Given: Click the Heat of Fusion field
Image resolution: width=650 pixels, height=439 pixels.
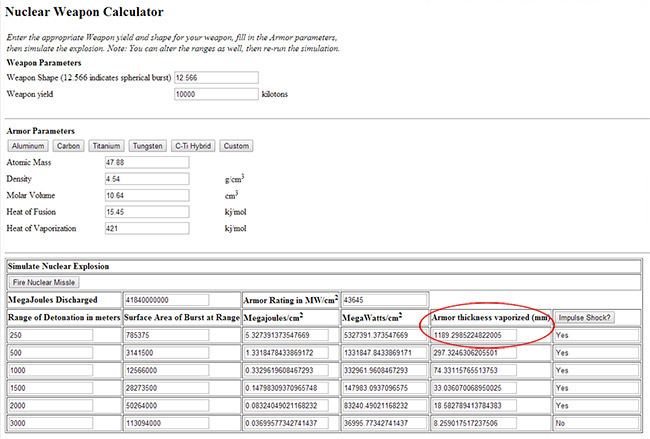Looking at the screenshot, I should (146, 212).
